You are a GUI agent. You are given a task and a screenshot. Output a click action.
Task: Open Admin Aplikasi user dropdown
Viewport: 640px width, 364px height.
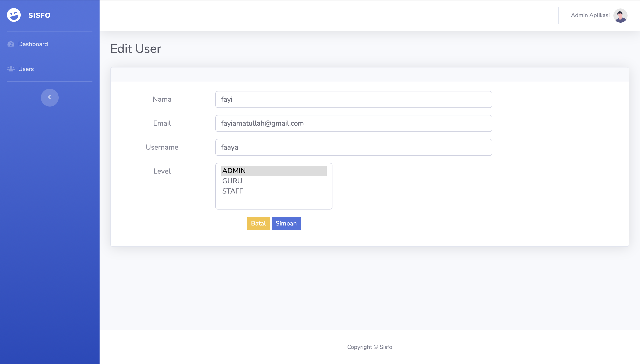coord(590,15)
